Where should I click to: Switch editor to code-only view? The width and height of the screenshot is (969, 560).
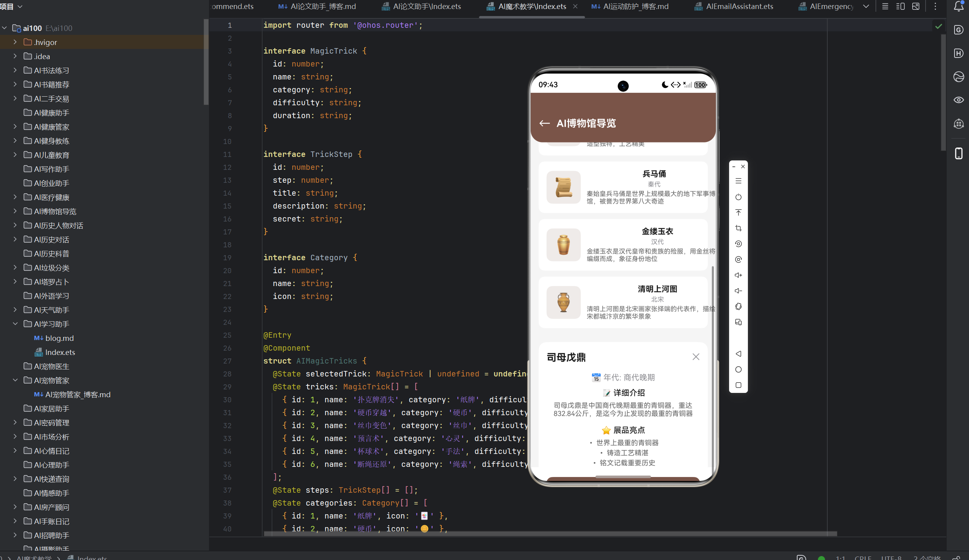pyautogui.click(x=885, y=6)
